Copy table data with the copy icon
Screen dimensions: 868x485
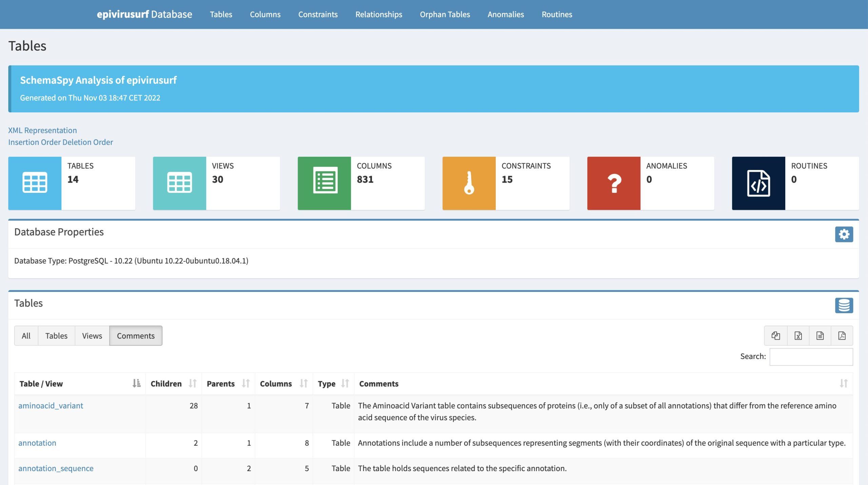click(775, 336)
